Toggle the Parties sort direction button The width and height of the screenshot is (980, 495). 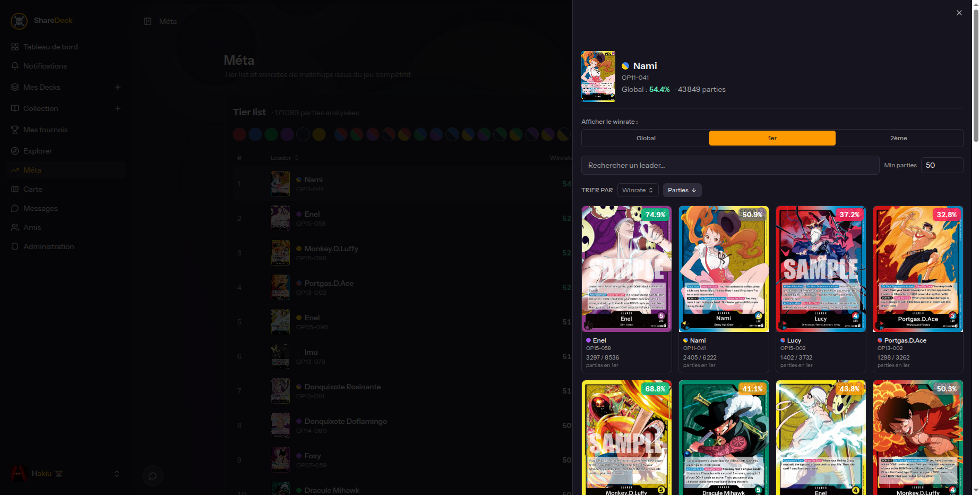682,190
